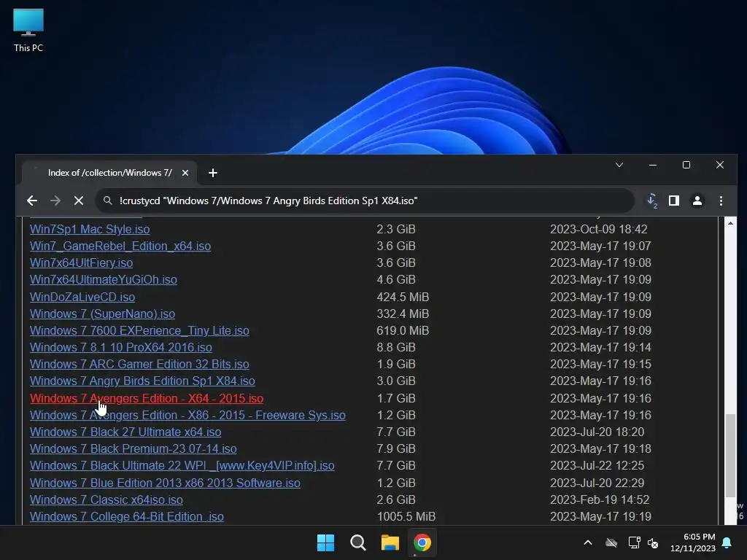The image size is (747, 560).
Task: Open taskbar Search
Action: coord(357,542)
